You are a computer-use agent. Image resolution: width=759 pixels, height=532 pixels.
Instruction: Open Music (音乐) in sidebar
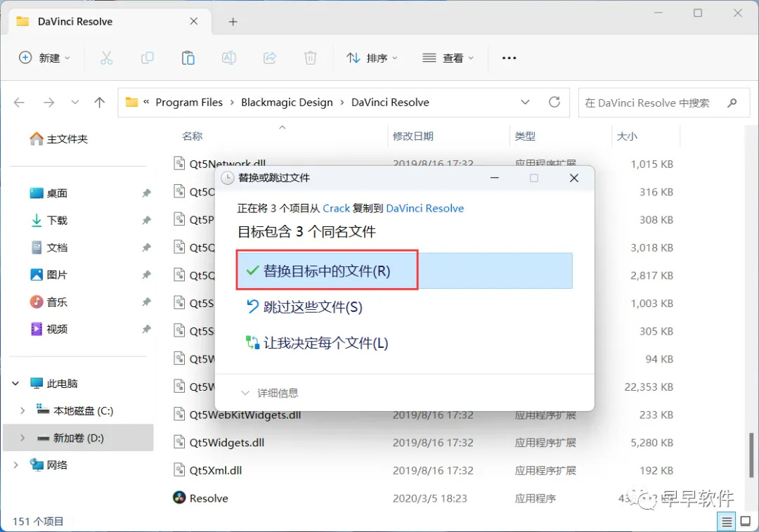tap(49, 302)
